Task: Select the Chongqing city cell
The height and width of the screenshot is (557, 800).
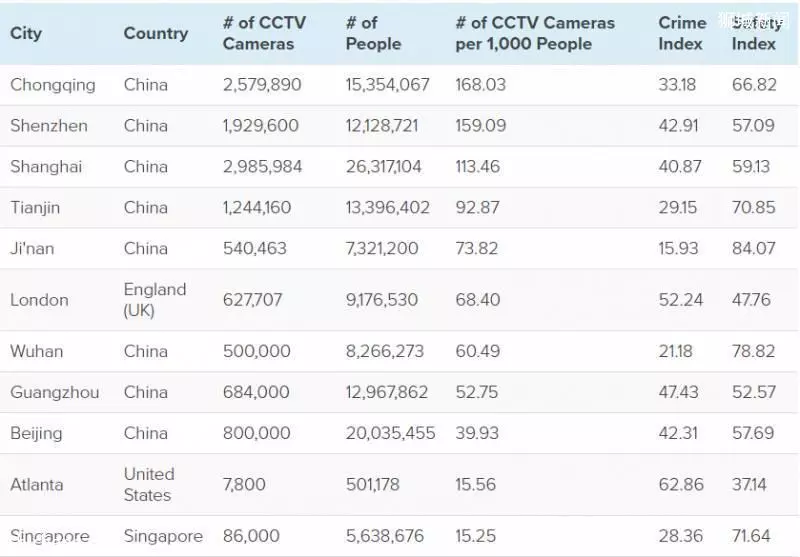Action: (x=53, y=85)
